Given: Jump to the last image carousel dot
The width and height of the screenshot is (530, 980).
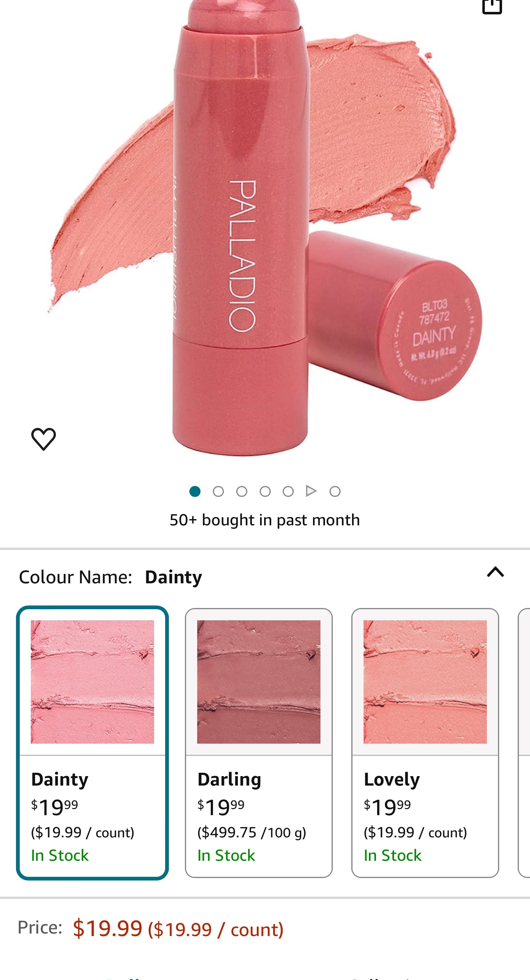Looking at the screenshot, I should coord(335,491).
